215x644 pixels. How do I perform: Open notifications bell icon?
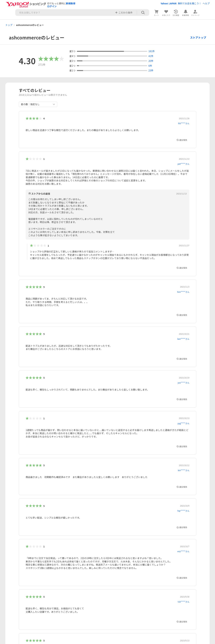click(x=186, y=13)
